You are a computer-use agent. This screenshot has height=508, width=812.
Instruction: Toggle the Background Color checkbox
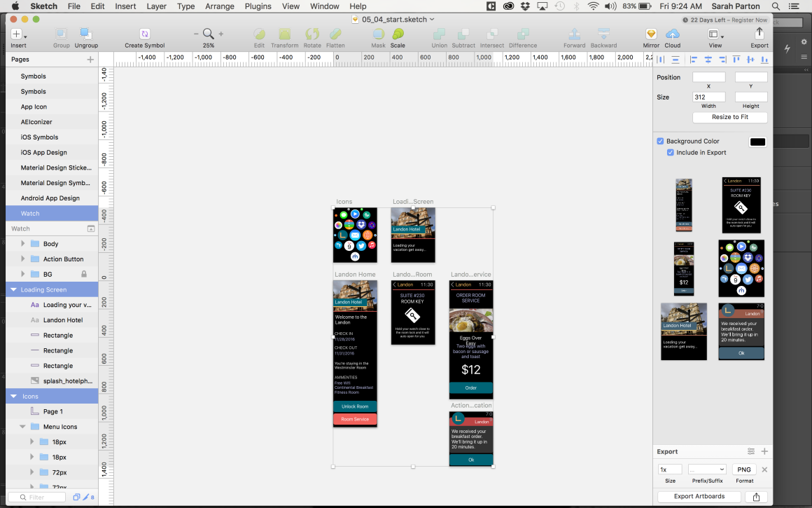coord(660,141)
